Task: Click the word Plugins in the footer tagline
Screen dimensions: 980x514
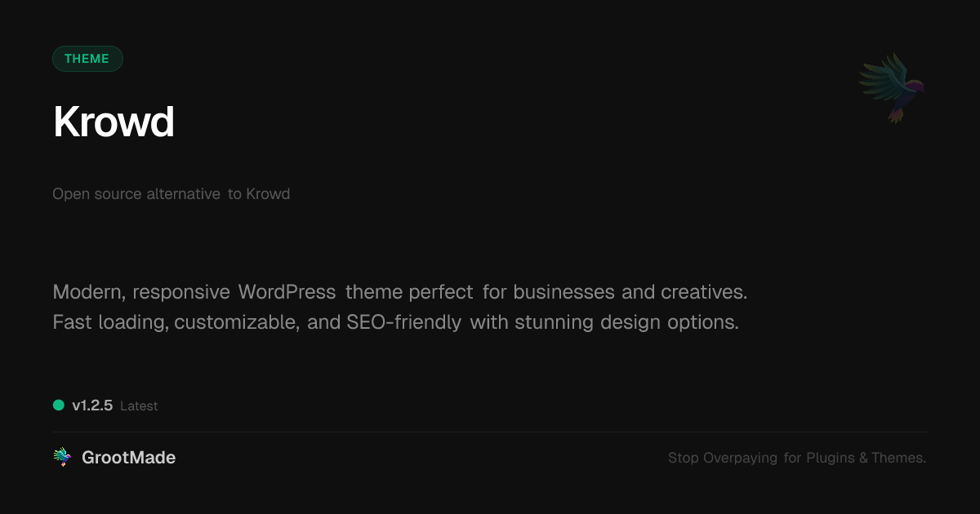Action: point(830,459)
